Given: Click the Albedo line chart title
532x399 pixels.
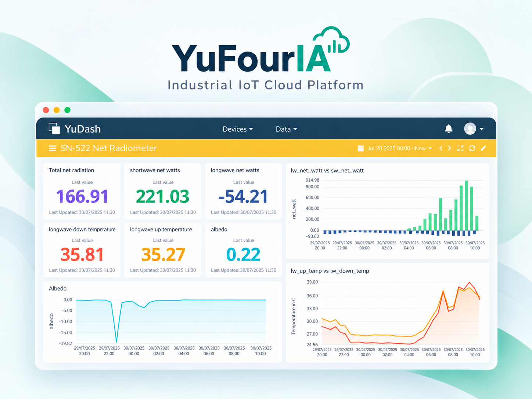Looking at the screenshot, I should coord(58,288).
